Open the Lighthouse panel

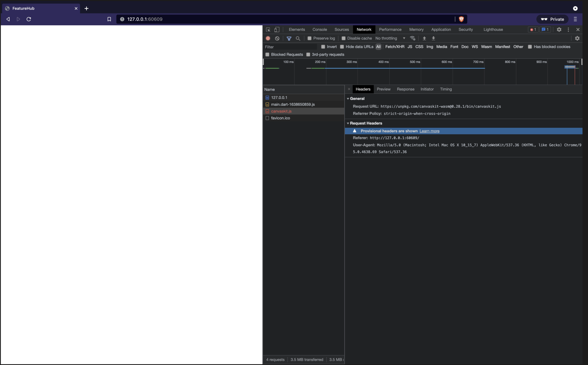click(493, 30)
